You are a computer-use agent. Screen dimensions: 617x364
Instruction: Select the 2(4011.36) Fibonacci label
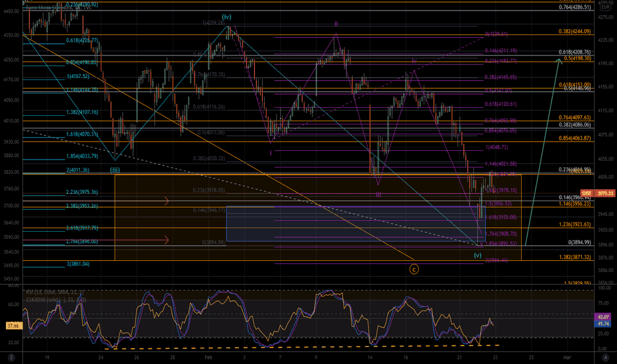click(x=77, y=170)
